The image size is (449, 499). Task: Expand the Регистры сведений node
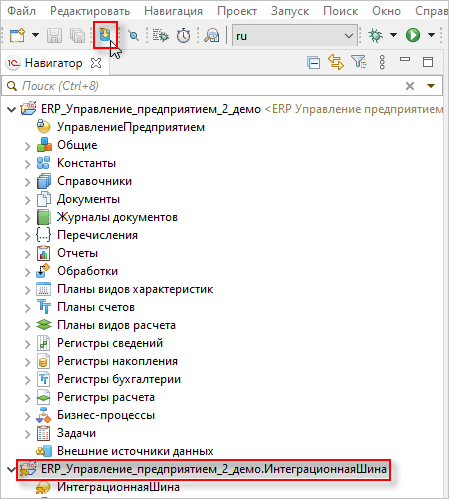tap(28, 344)
